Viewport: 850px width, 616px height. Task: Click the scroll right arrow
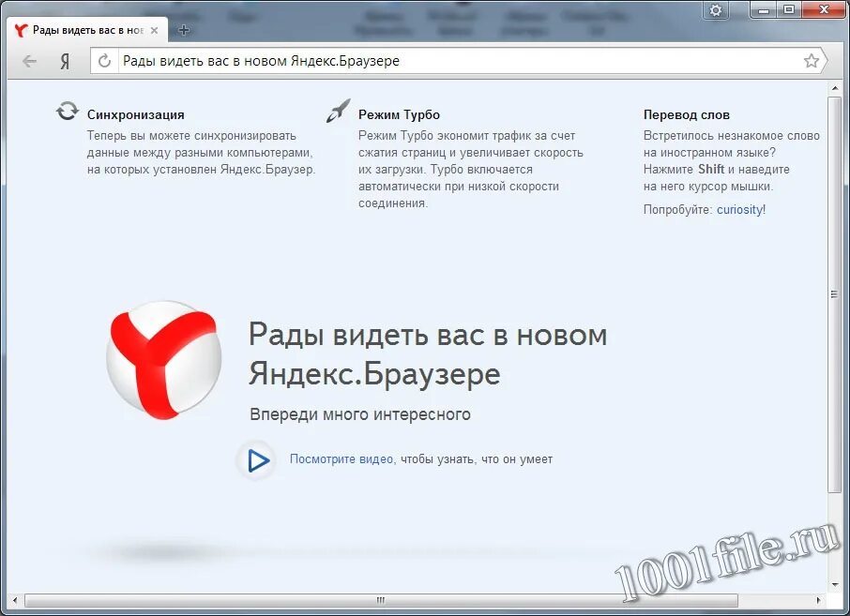[x=818, y=600]
